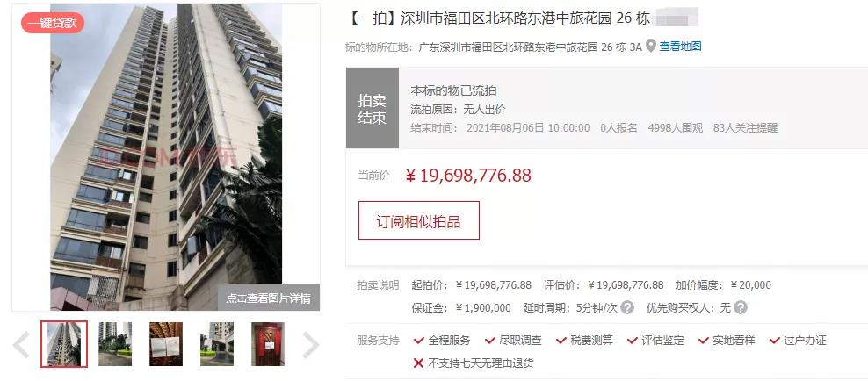
Task: Select the first building thumbnail
Action: pos(64,344)
